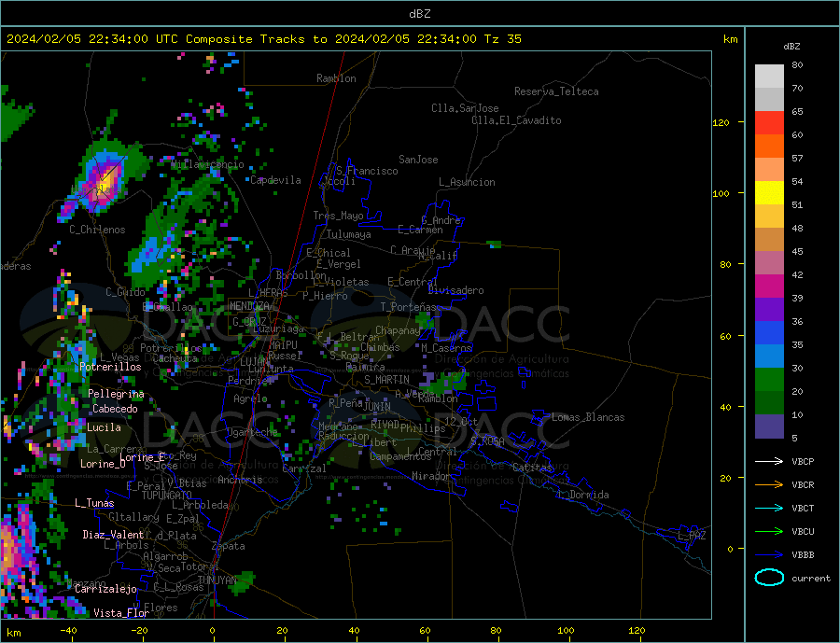This screenshot has width=840, height=643.
Task: Click the MENDOZA city label on the map
Action: click(x=249, y=306)
